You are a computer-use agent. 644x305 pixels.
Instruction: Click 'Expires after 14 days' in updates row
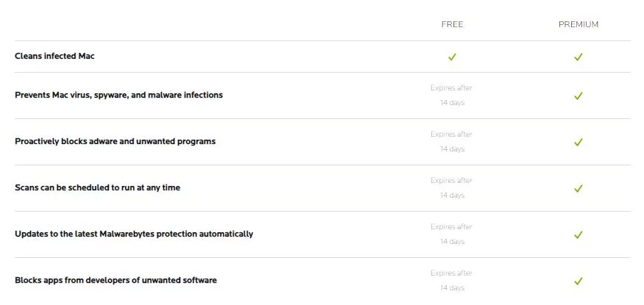452,234
